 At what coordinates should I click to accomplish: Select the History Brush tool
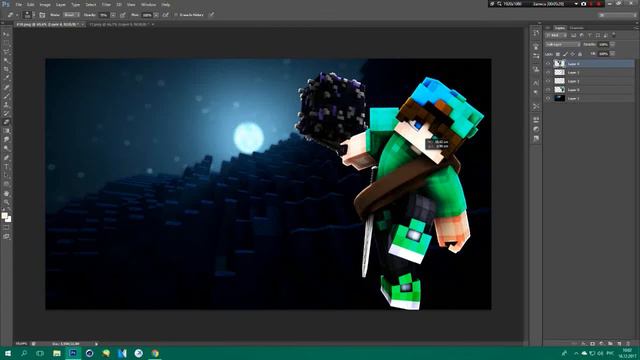(7, 113)
